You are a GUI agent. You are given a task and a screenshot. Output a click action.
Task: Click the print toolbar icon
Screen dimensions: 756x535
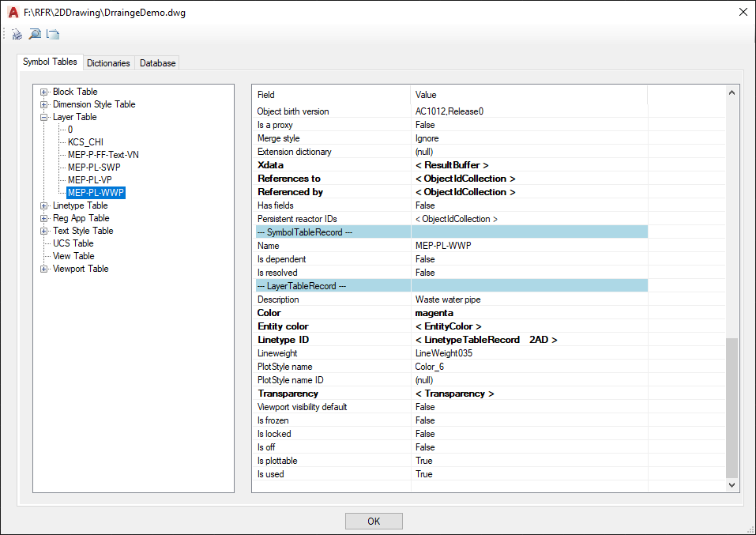[17, 34]
